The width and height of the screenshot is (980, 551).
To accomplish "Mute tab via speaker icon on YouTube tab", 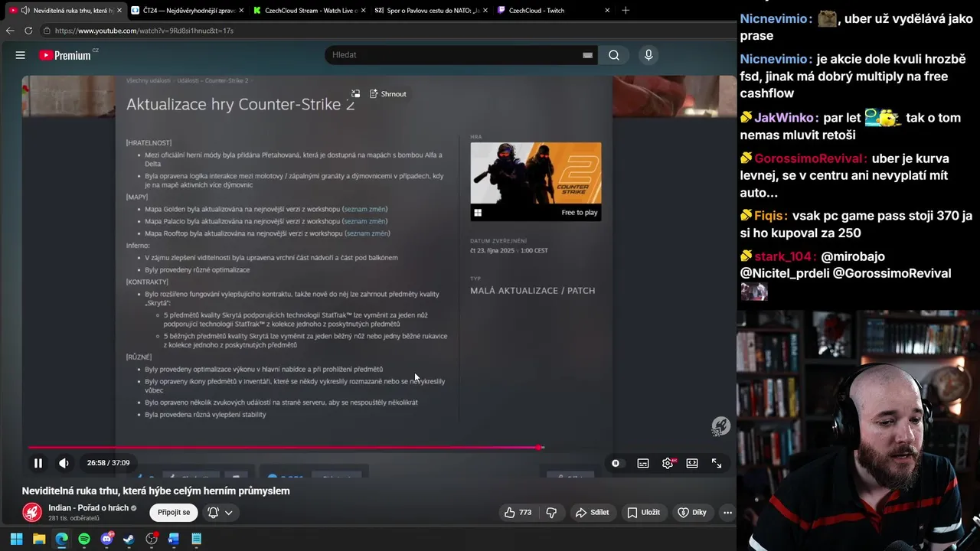I will pos(25,10).
